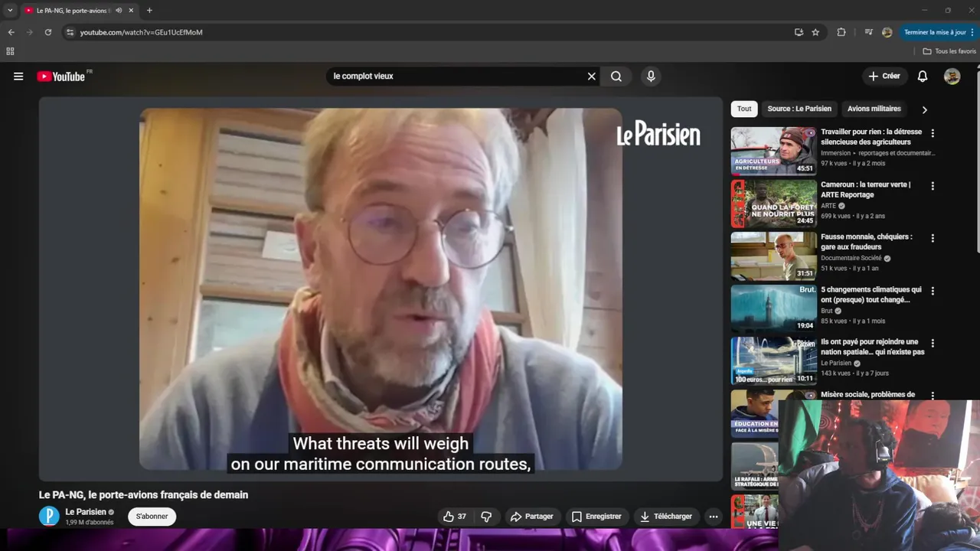
Task: Bookmark this page with star icon
Action: (x=815, y=32)
